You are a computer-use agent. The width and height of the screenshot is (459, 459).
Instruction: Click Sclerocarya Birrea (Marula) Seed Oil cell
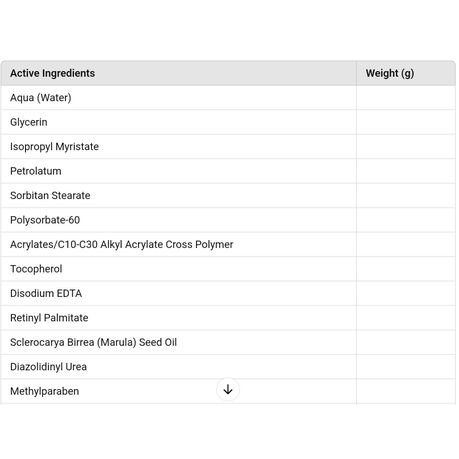[x=179, y=342]
